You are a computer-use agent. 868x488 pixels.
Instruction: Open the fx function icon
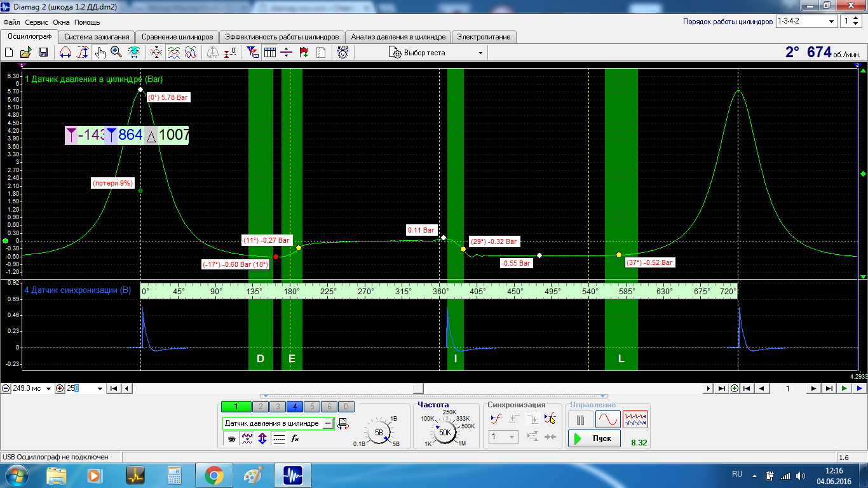click(295, 438)
